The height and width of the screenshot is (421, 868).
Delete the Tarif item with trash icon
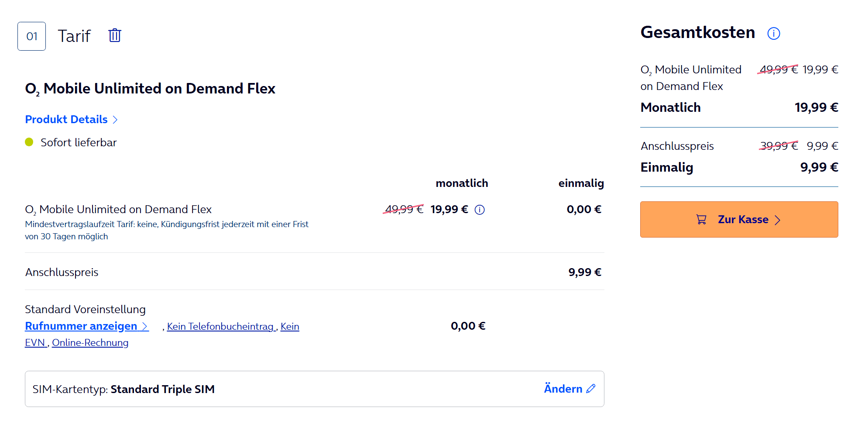115,35
